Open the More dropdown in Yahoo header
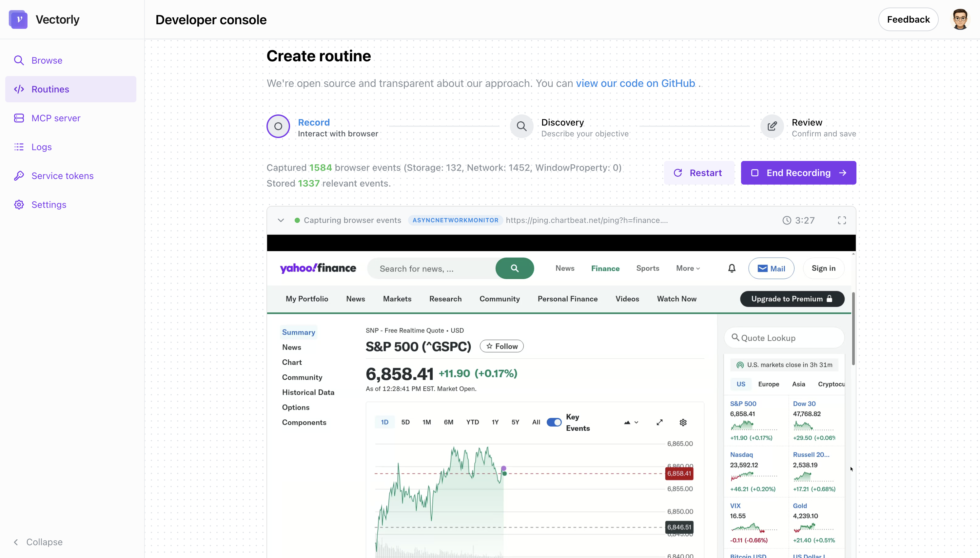The image size is (980, 558). pyautogui.click(x=688, y=268)
